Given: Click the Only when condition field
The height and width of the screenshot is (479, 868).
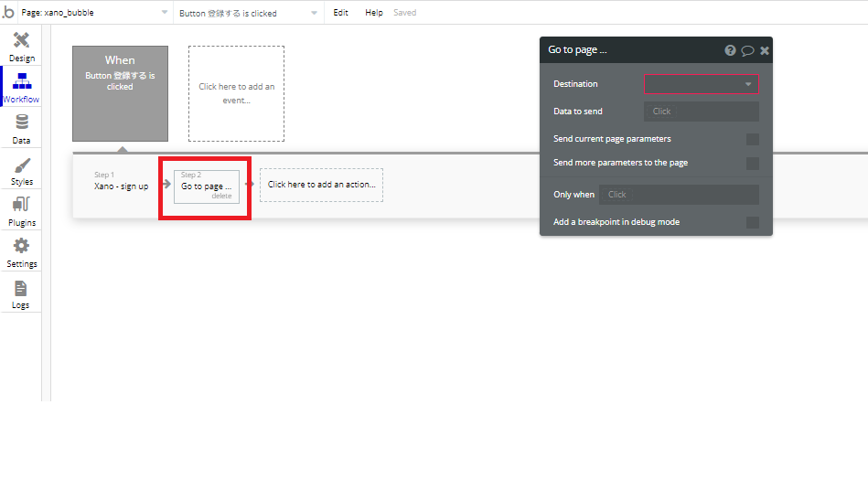Looking at the screenshot, I should [x=679, y=195].
